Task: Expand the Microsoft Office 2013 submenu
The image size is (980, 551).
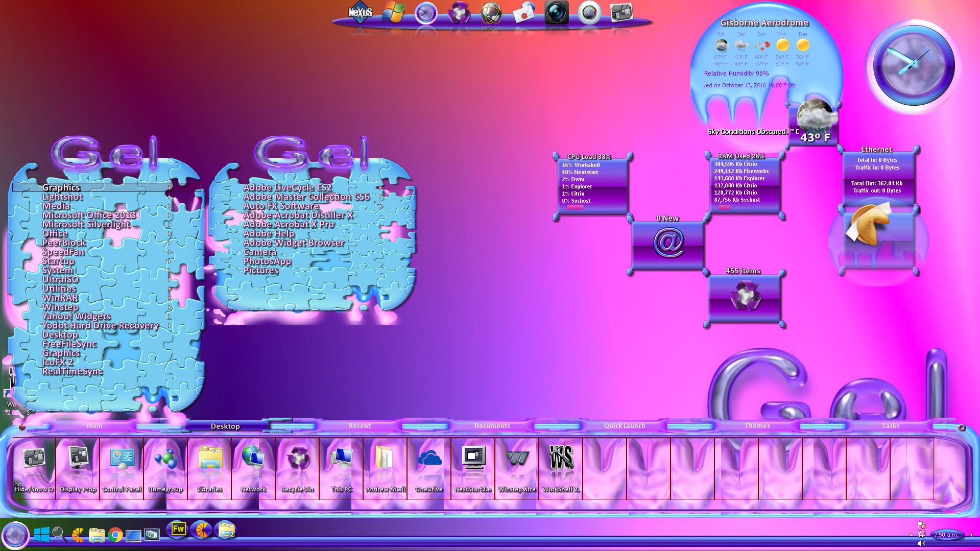Action: [89, 215]
